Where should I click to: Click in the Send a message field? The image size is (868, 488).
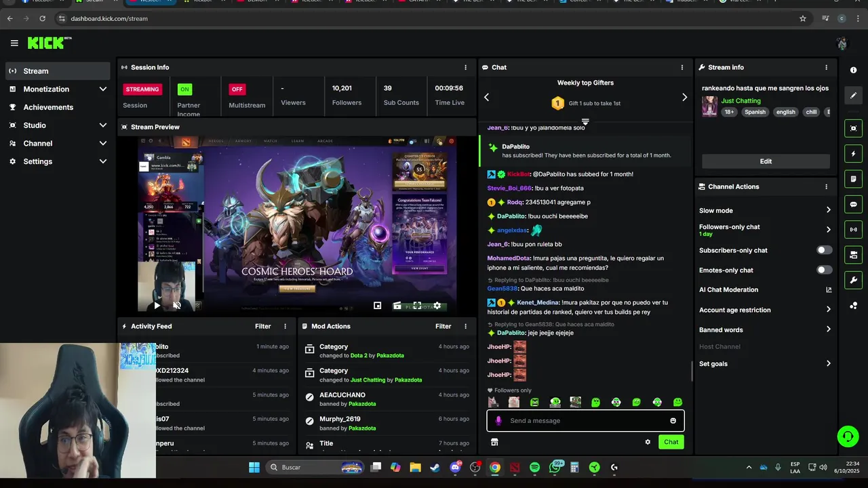pos(585,421)
